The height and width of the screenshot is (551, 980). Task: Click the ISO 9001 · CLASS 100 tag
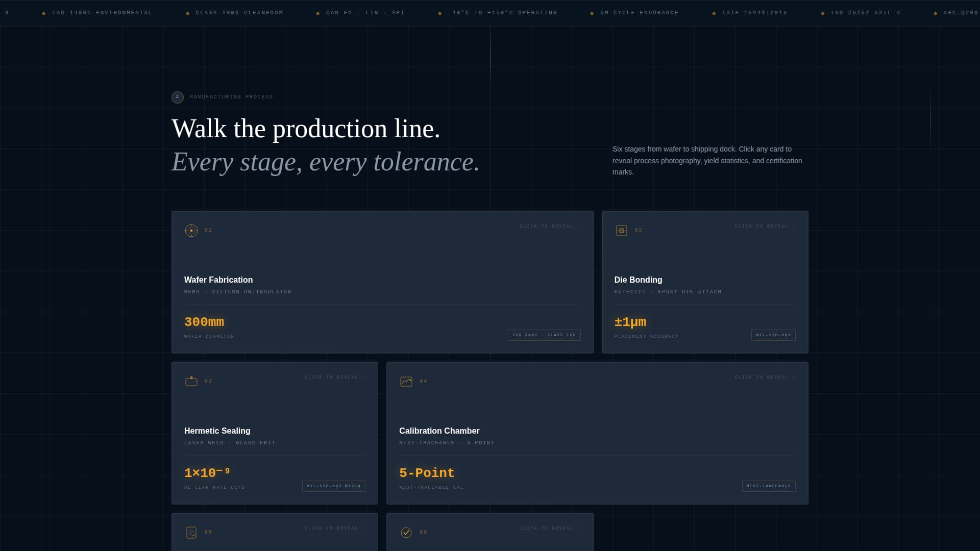click(544, 335)
